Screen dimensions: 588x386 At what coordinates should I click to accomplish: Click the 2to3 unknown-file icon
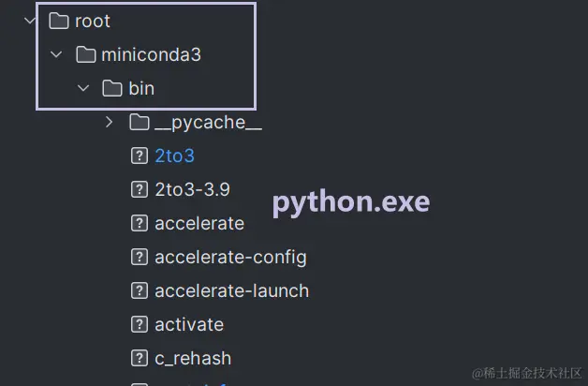pos(140,156)
